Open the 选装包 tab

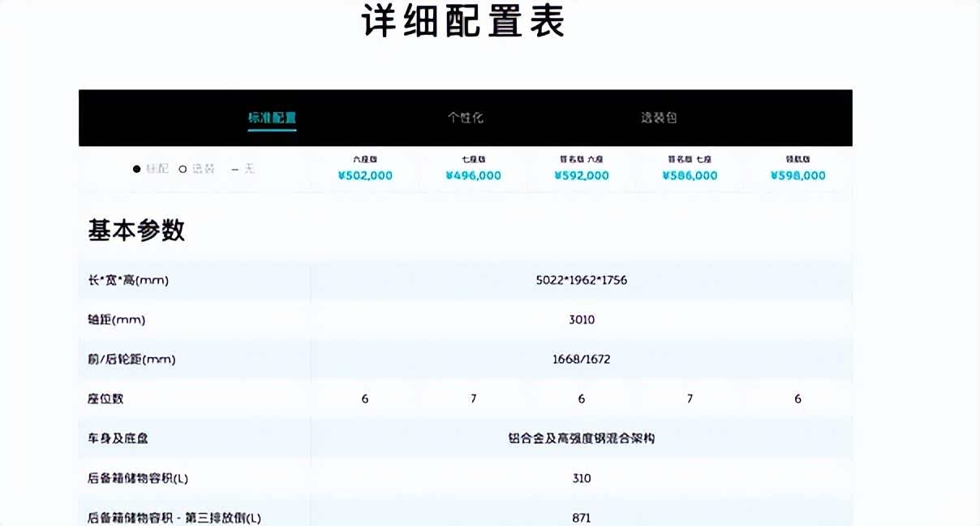[x=658, y=118]
